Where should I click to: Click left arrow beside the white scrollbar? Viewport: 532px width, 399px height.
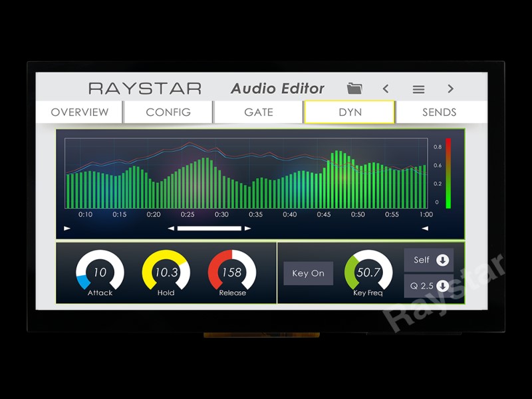pos(171,228)
